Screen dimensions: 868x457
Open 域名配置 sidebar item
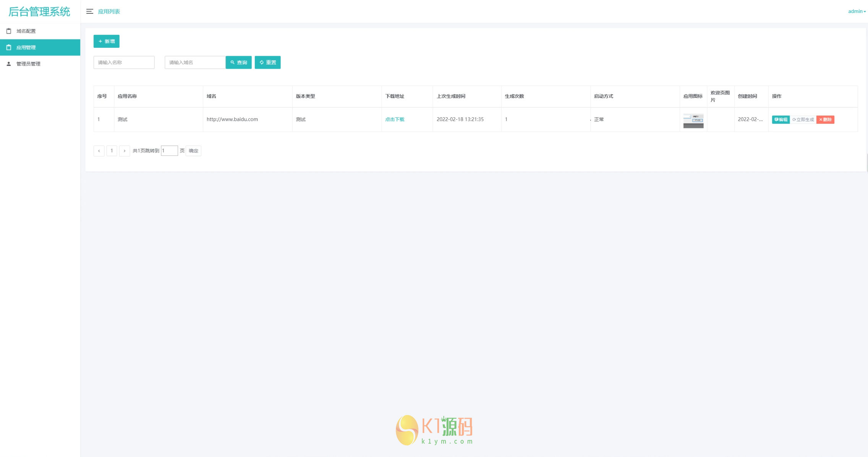point(26,31)
